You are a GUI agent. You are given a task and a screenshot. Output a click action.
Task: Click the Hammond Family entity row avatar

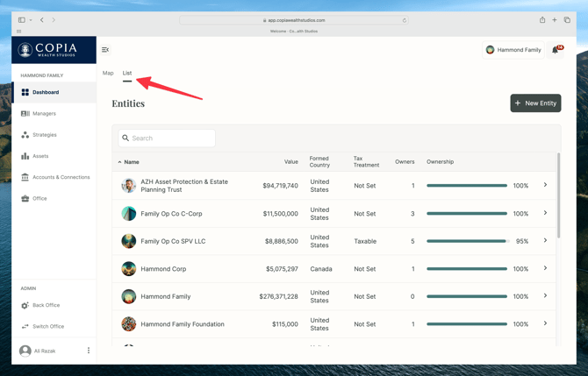click(129, 296)
